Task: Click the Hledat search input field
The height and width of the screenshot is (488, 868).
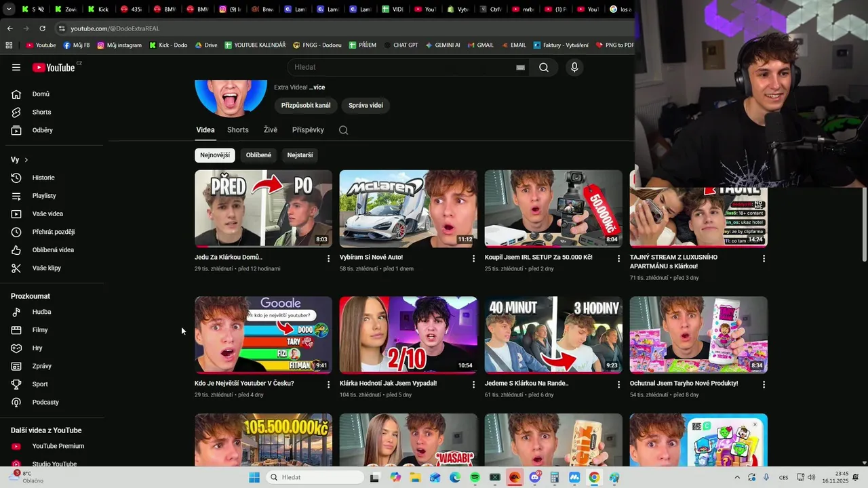Action: pyautogui.click(x=403, y=67)
